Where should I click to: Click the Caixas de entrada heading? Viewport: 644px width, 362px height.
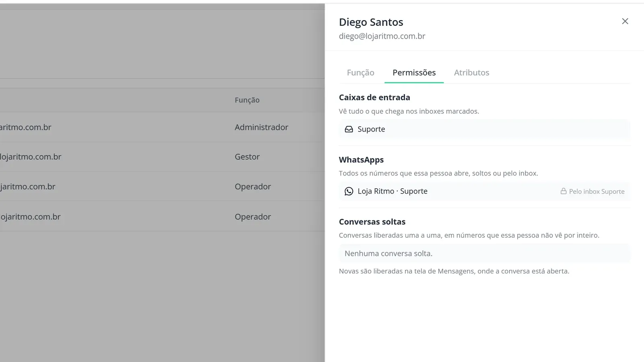tap(374, 97)
